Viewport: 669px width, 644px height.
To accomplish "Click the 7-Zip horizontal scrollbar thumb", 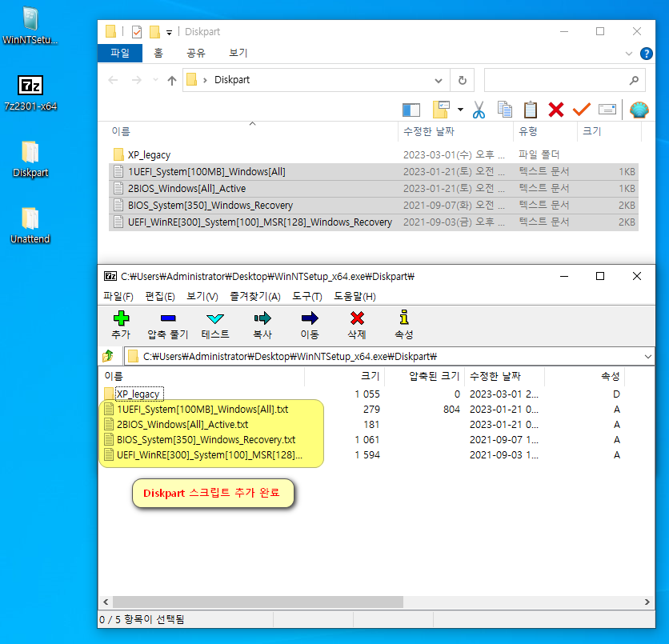I will pos(258,602).
